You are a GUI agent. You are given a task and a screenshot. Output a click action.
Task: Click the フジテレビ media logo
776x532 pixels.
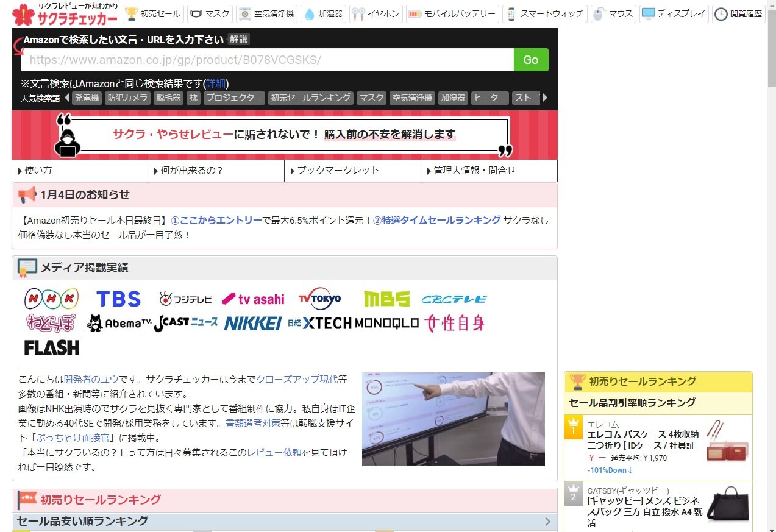pos(185,299)
